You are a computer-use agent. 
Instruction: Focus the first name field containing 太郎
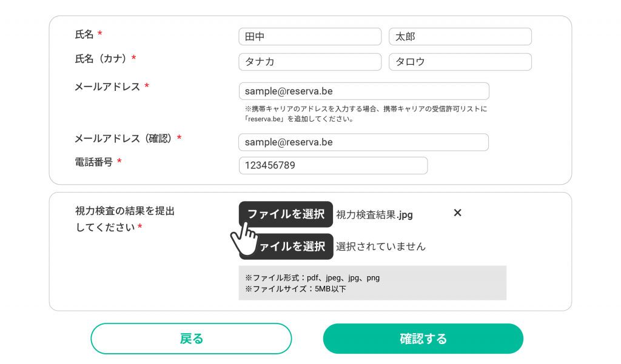(460, 36)
